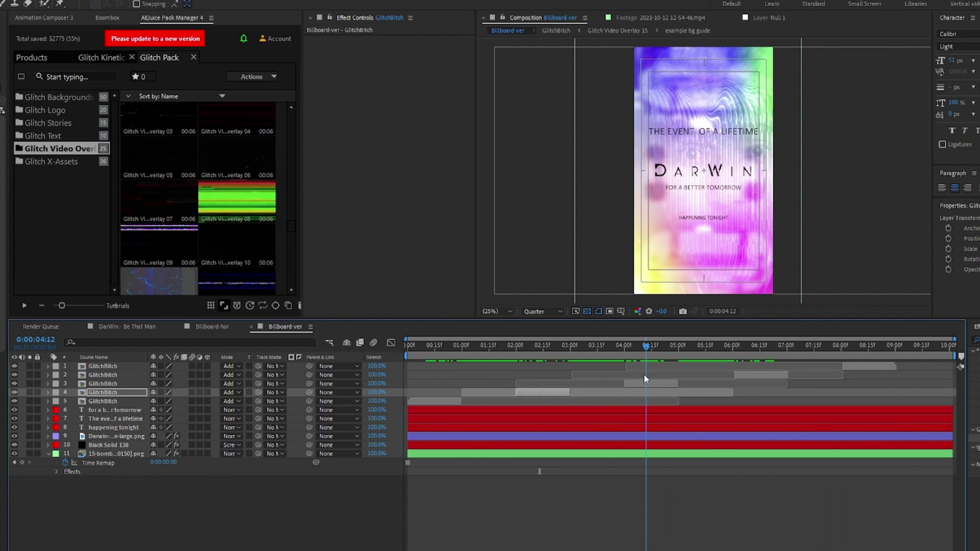Enable motion blur switch in timeline
The height and width of the screenshot is (551, 980).
tap(373, 342)
